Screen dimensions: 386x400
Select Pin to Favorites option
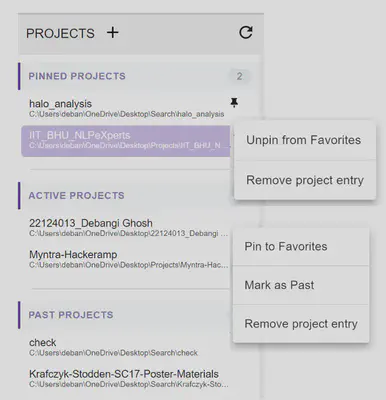(x=301, y=247)
